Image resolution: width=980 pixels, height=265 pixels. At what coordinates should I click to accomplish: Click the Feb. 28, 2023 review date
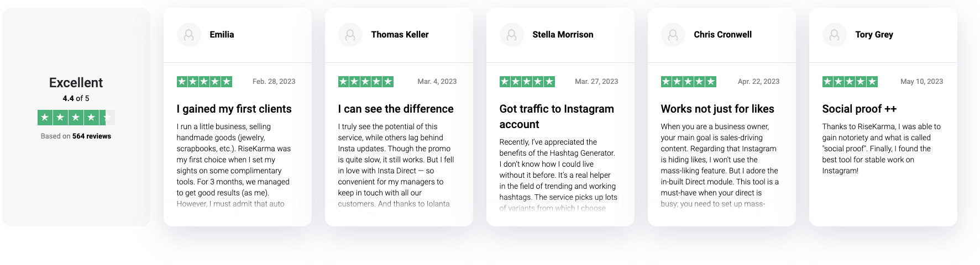click(x=274, y=82)
